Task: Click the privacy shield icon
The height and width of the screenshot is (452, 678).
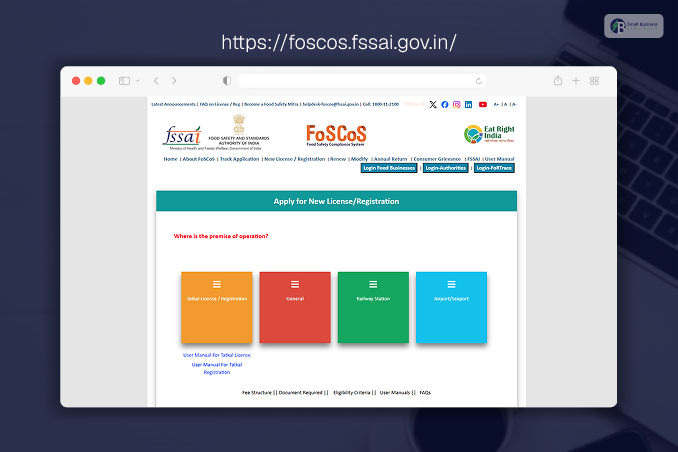Action: tap(227, 81)
